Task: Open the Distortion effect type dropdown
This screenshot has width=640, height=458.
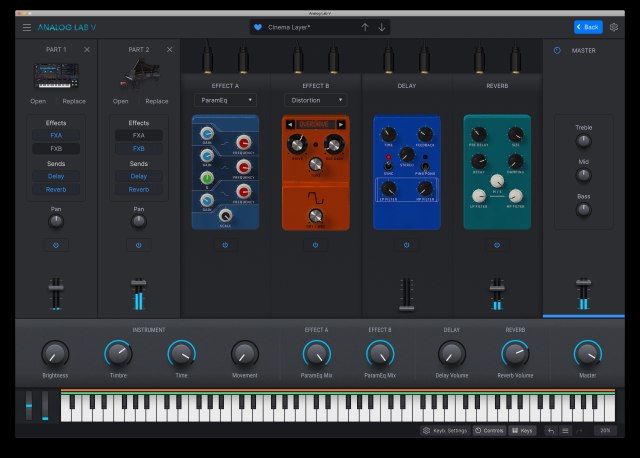Action: point(316,100)
